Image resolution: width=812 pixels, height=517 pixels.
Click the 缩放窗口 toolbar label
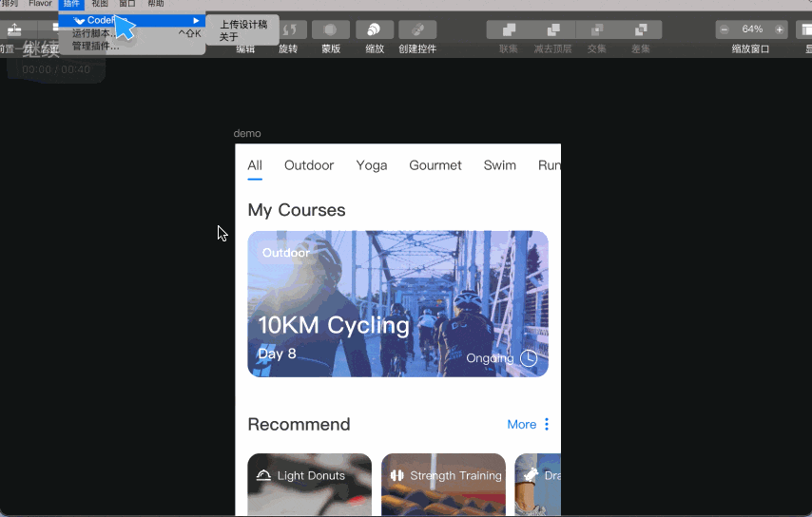tap(750, 49)
